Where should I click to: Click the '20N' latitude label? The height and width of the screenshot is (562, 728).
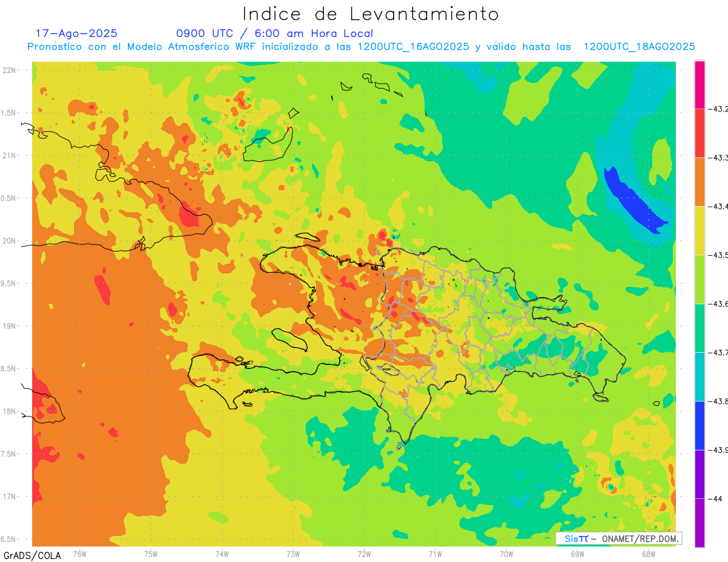click(x=10, y=241)
